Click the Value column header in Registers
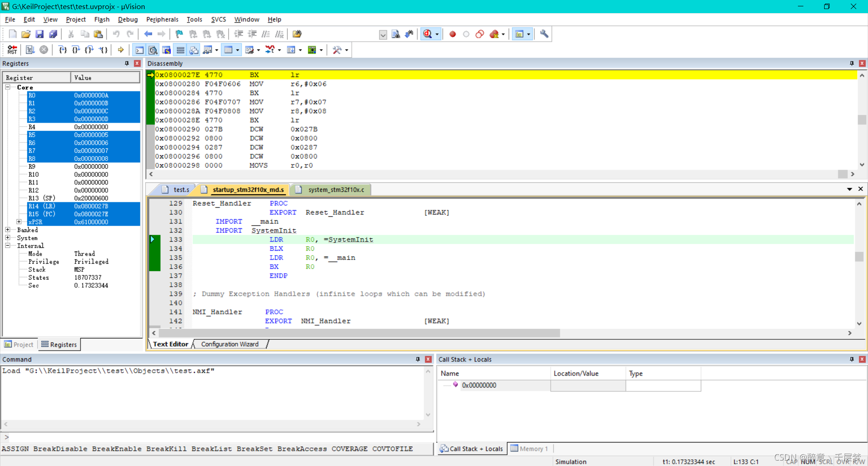The image size is (868, 466). click(x=105, y=77)
